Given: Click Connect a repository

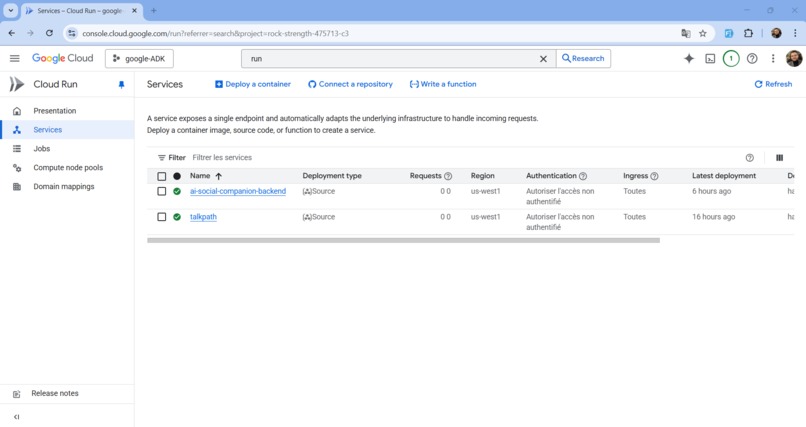Looking at the screenshot, I should tap(350, 84).
